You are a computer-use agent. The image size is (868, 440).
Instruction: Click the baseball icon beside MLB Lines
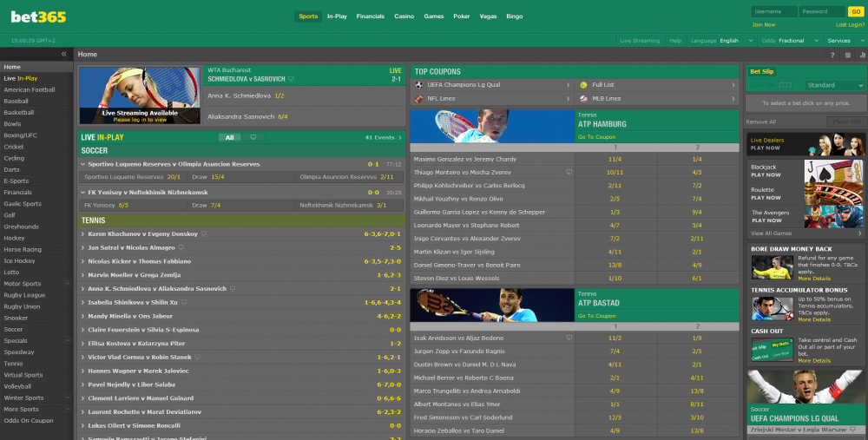click(x=583, y=99)
